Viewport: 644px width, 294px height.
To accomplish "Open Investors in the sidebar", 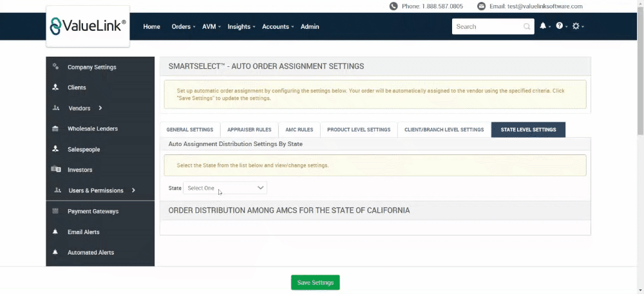I will pos(80,170).
